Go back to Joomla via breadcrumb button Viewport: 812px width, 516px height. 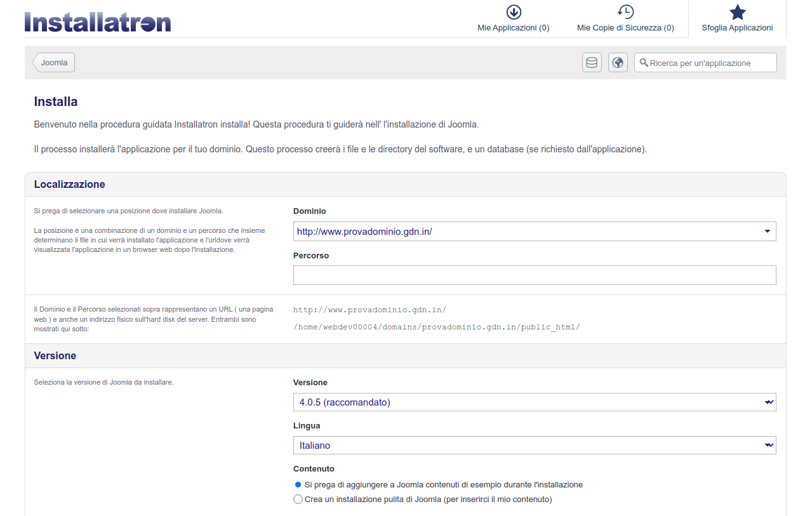54,63
